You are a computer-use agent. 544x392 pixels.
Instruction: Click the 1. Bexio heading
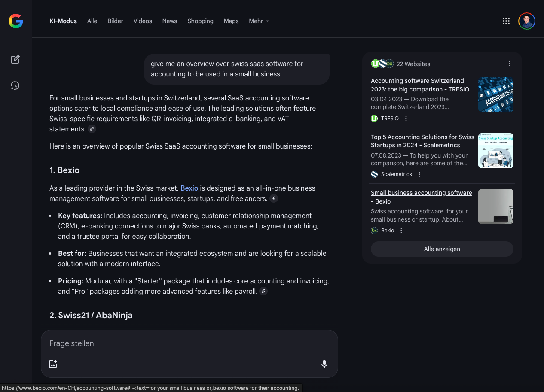coord(64,170)
